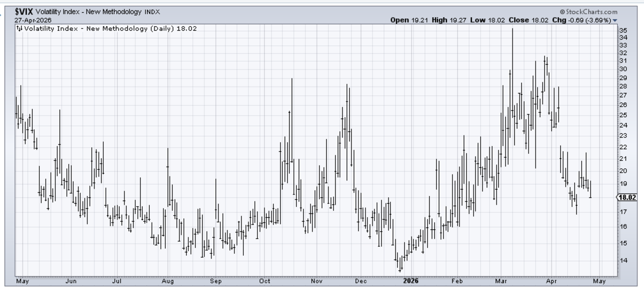This screenshot has height=287, width=644.
Task: Click the blue down arrow after Chg
Action: pyautogui.click(x=615, y=20)
